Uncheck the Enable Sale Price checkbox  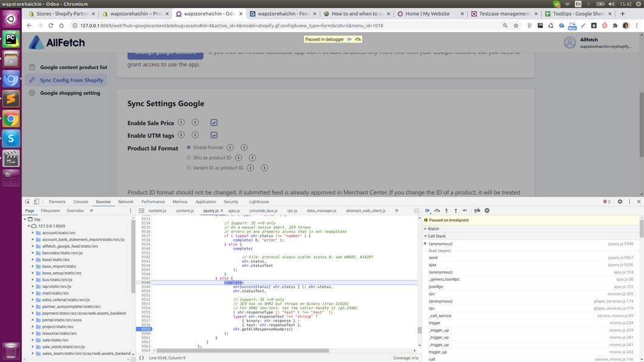click(214, 123)
